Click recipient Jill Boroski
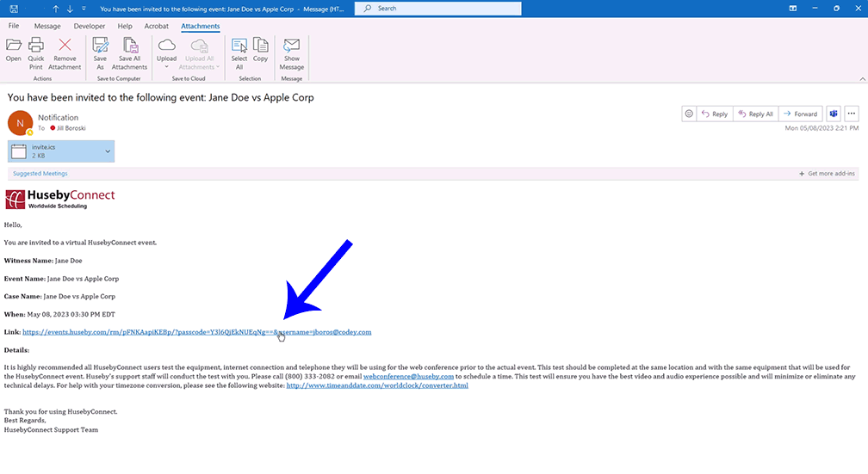The image size is (868, 474). (71, 128)
